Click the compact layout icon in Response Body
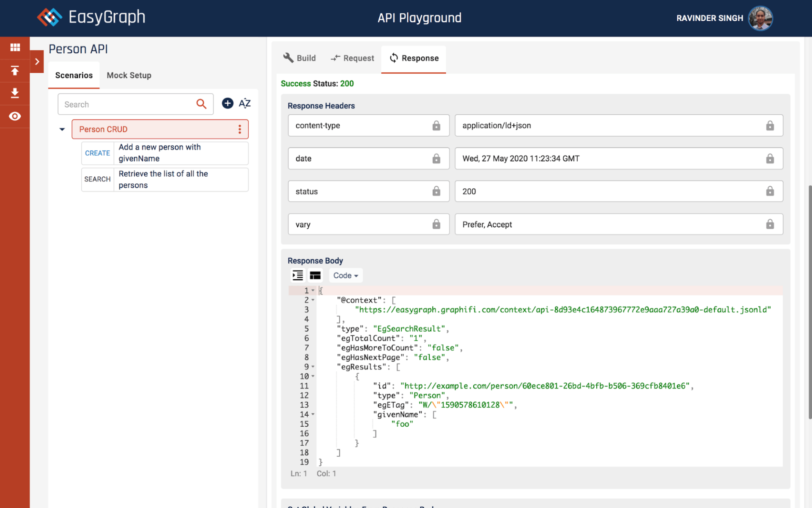 coord(315,276)
